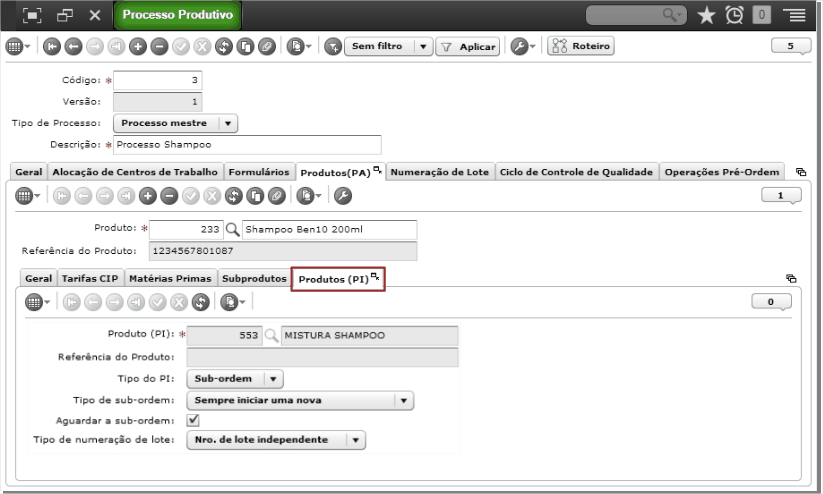
Task: Click Produtos(PA) record counter showing 1
Action: coord(781,195)
